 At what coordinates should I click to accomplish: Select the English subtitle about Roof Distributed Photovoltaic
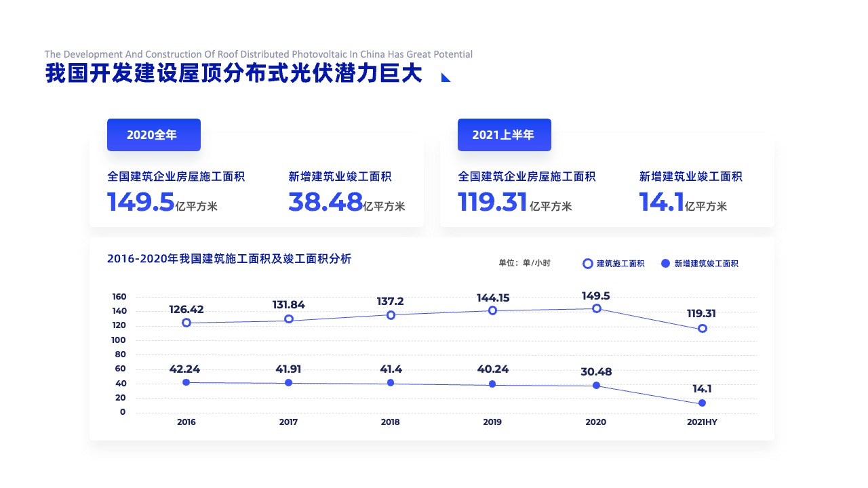(x=258, y=54)
